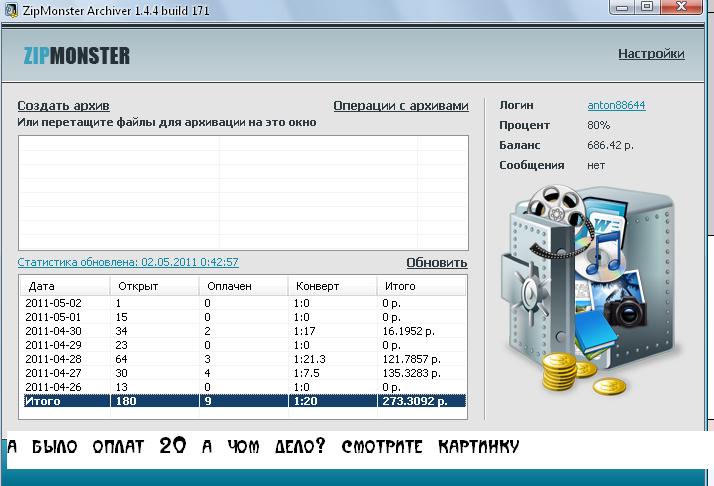Click the Статистика обновлена timestamp link
This screenshot has width=714, height=486.
(x=128, y=262)
